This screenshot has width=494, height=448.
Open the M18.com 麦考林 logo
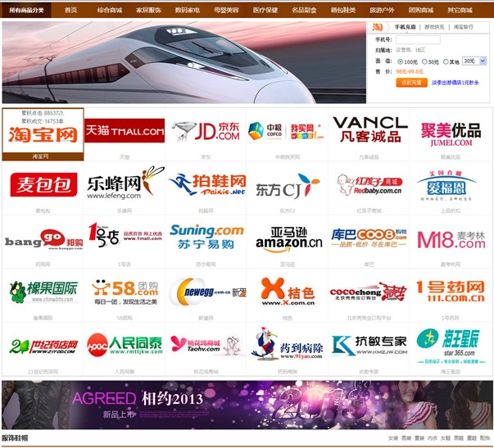451,240
